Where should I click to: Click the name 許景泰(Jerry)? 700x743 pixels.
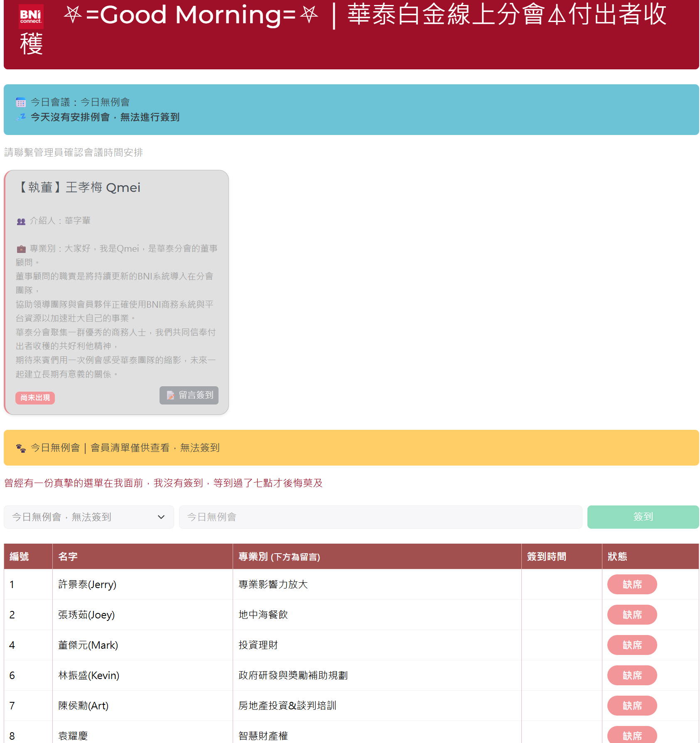[x=87, y=584]
